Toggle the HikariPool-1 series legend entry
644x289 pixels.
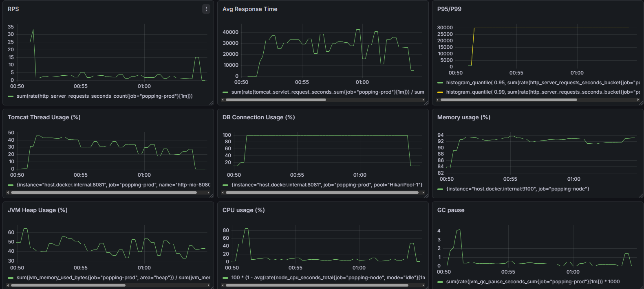click(327, 185)
